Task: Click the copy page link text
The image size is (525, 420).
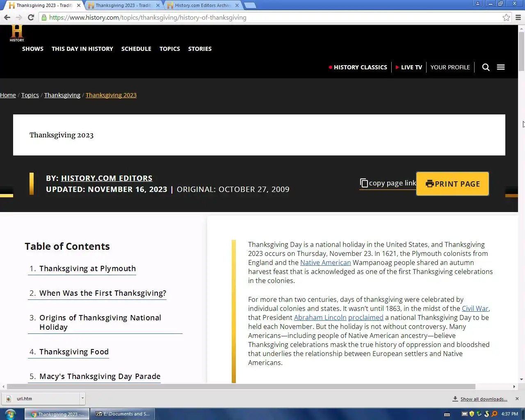Action: click(x=393, y=183)
